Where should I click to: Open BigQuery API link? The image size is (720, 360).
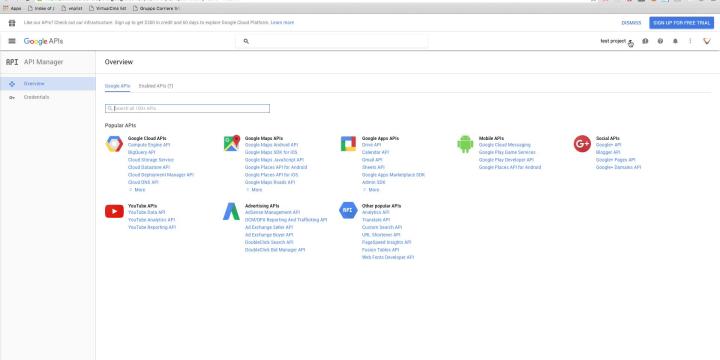point(141,152)
